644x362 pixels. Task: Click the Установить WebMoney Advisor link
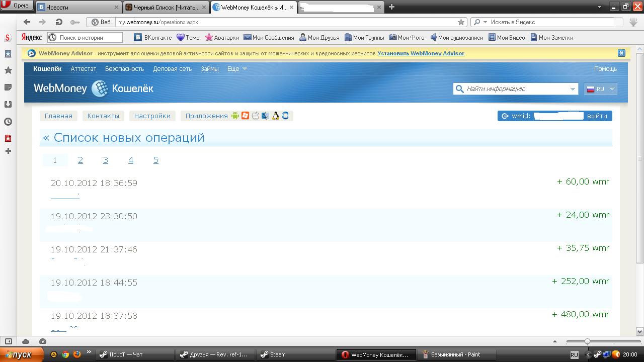pos(421,53)
